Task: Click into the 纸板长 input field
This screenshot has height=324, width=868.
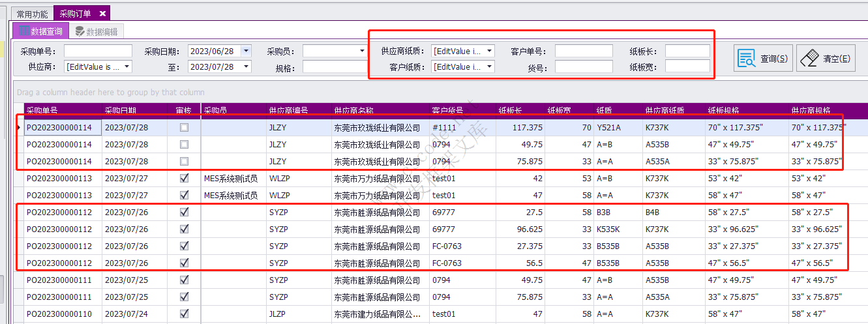Action: click(x=687, y=51)
